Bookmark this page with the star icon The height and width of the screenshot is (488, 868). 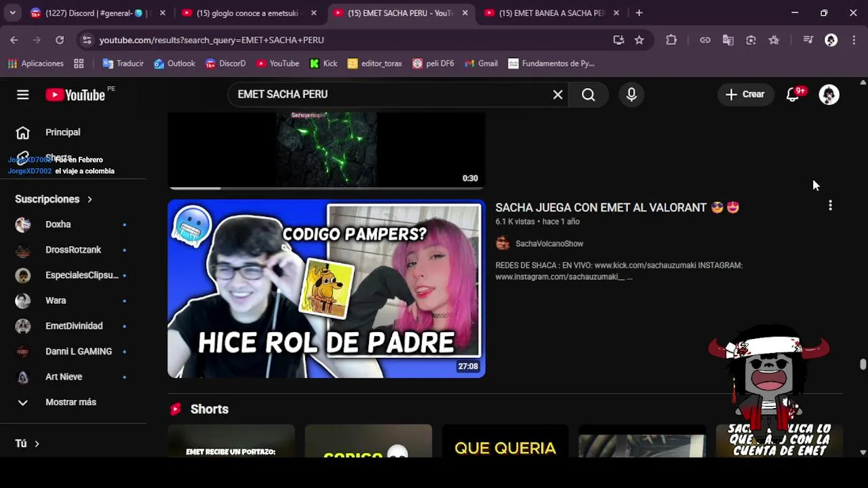click(x=639, y=40)
